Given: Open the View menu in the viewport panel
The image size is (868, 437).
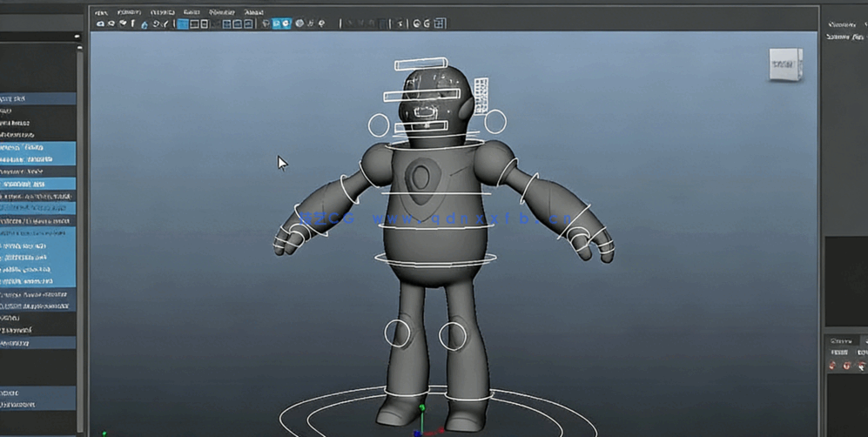Looking at the screenshot, I should [102, 12].
